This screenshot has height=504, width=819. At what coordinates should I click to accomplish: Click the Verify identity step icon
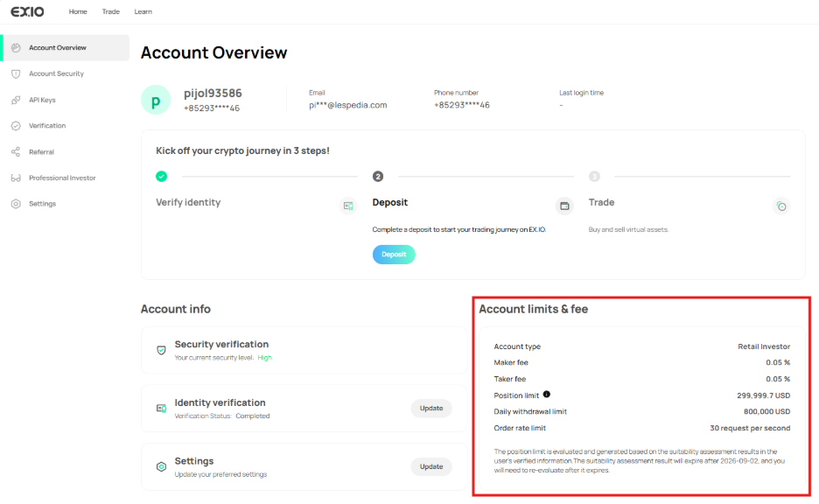coord(348,206)
